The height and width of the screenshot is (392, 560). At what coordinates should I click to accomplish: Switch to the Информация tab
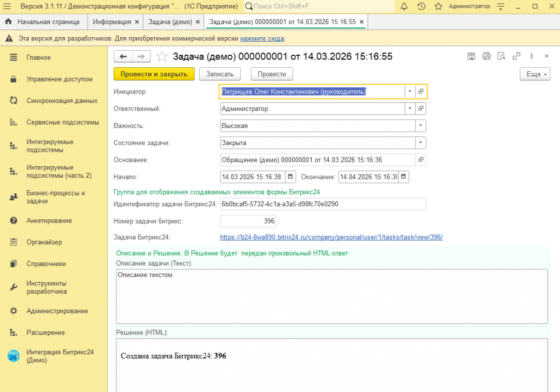[112, 22]
